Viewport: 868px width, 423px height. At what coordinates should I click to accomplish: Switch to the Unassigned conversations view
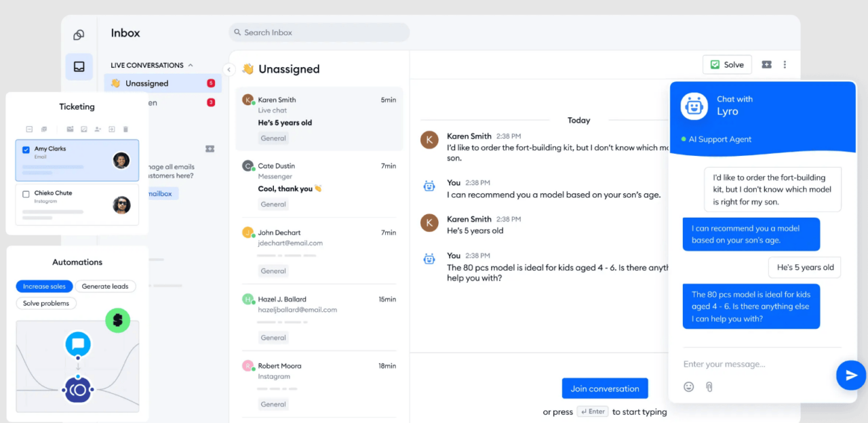[144, 83]
